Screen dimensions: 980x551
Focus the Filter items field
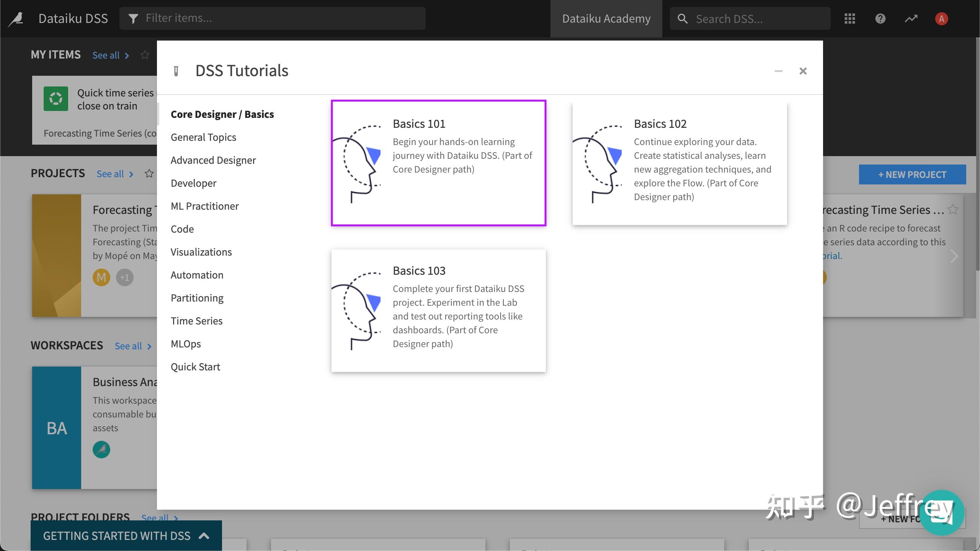272,18
